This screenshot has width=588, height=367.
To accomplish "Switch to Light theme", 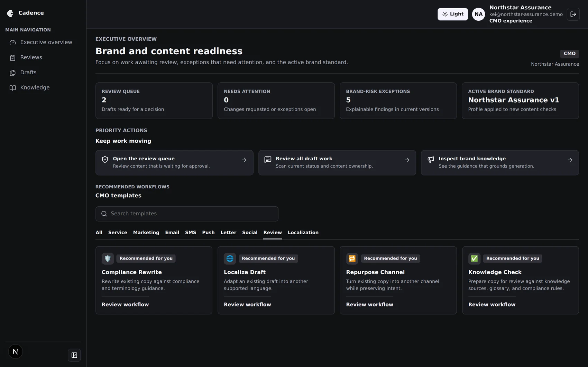I will (x=452, y=14).
